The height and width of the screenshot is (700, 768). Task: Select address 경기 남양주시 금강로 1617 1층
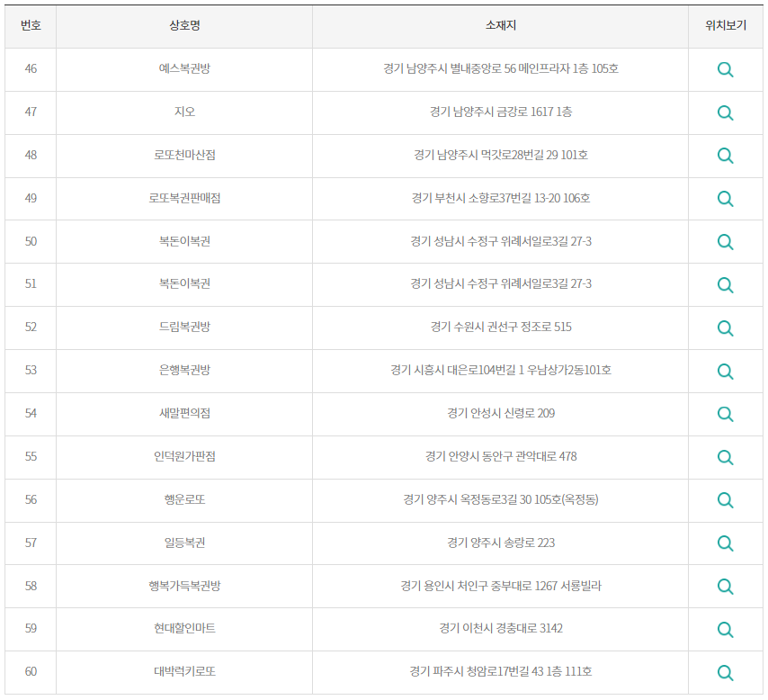coord(501,112)
